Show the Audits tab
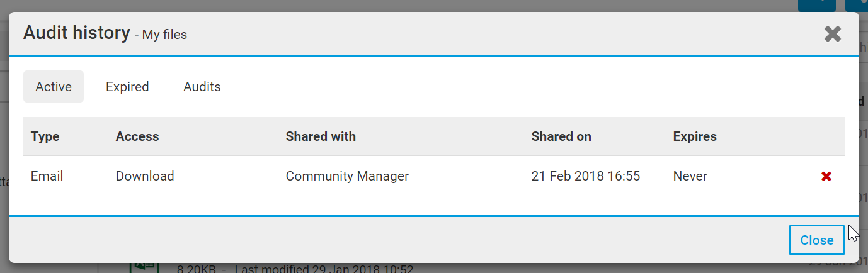Screen dimensions: 868x273 (202, 87)
